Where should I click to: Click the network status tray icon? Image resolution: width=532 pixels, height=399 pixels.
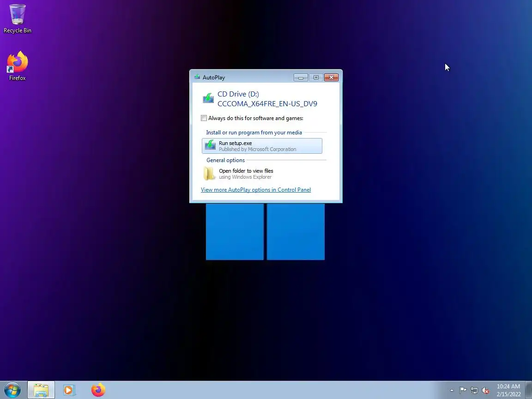coord(474,391)
